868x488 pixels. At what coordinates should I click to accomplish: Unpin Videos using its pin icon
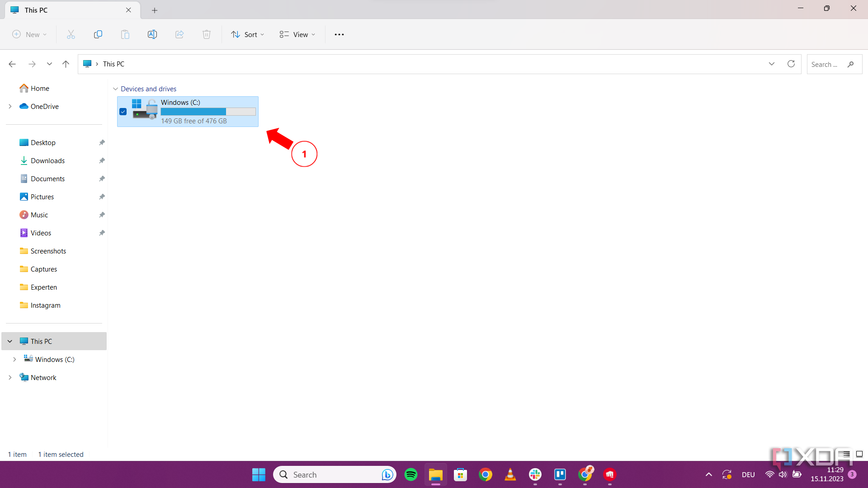point(102,233)
